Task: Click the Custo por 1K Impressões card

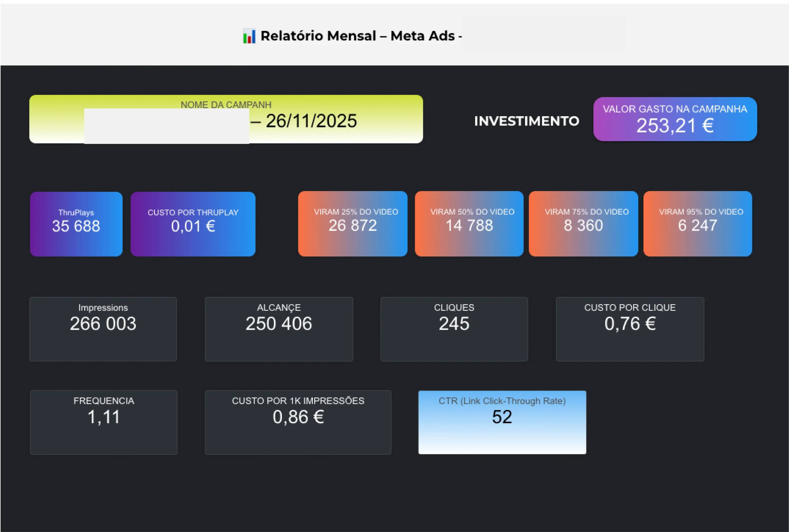Action: pos(298,422)
